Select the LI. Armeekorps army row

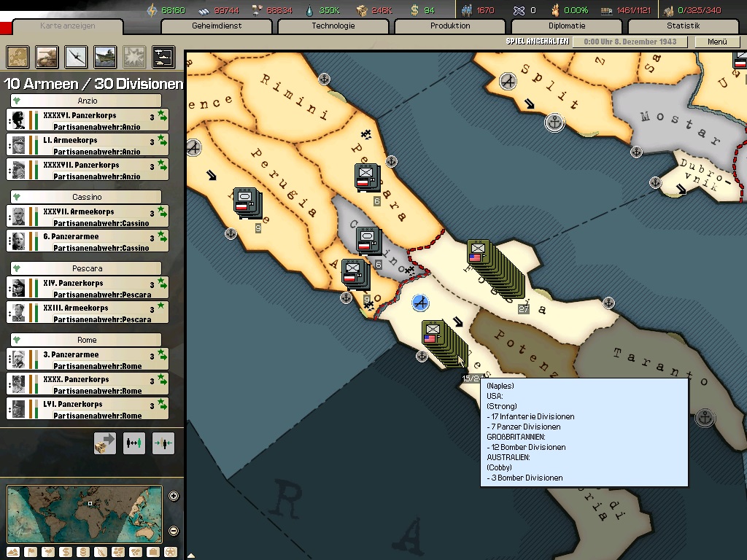(x=88, y=145)
